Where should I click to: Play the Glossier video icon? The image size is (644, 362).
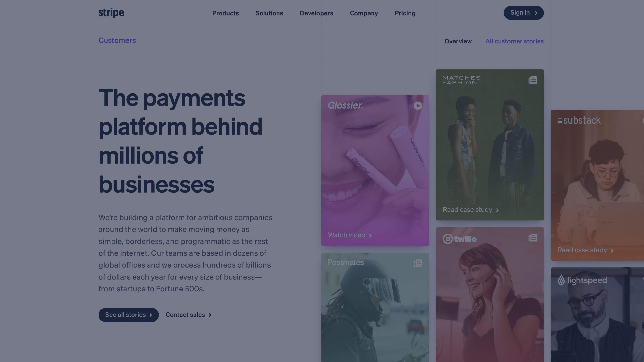418,106
